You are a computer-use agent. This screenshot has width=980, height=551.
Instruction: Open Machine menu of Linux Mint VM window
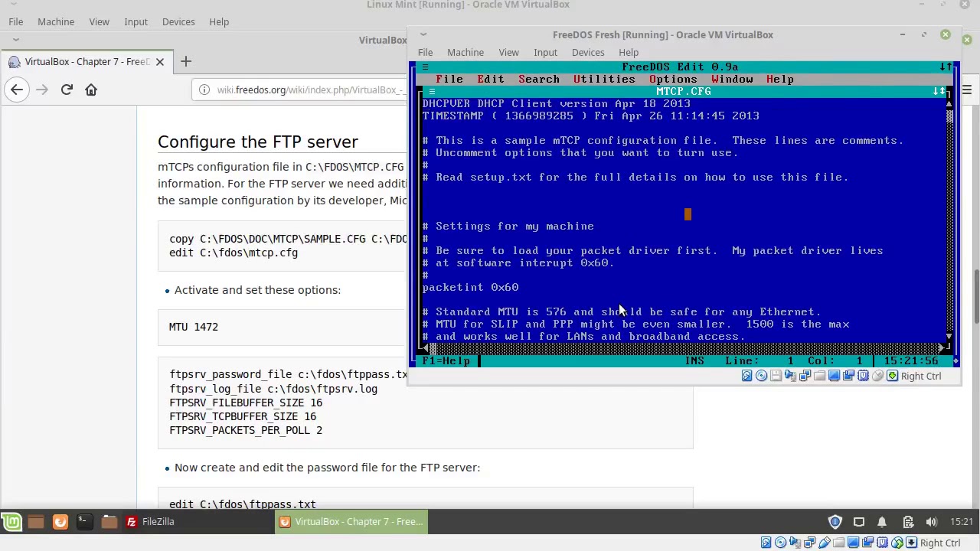coord(56,21)
